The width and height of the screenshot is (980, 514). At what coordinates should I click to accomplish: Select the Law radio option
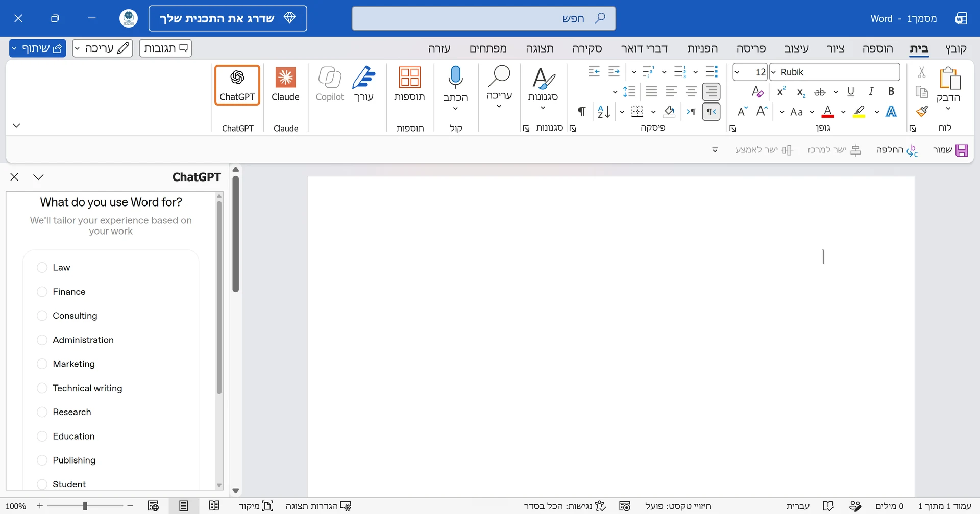click(x=42, y=268)
